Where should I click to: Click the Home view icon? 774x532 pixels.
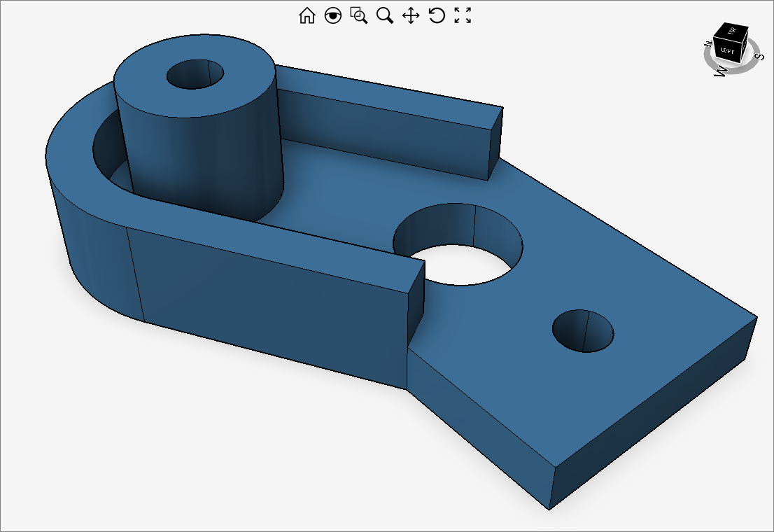307,15
